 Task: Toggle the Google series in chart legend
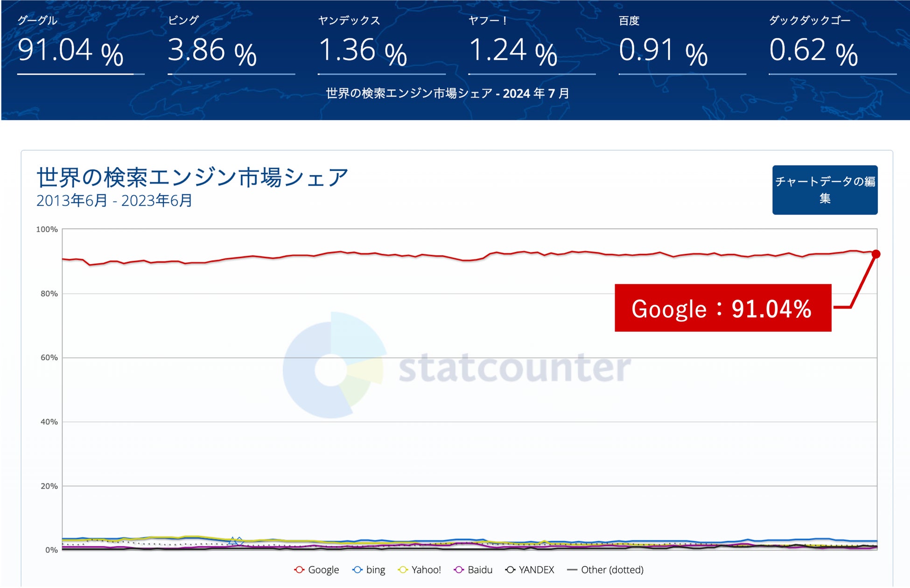click(317, 570)
